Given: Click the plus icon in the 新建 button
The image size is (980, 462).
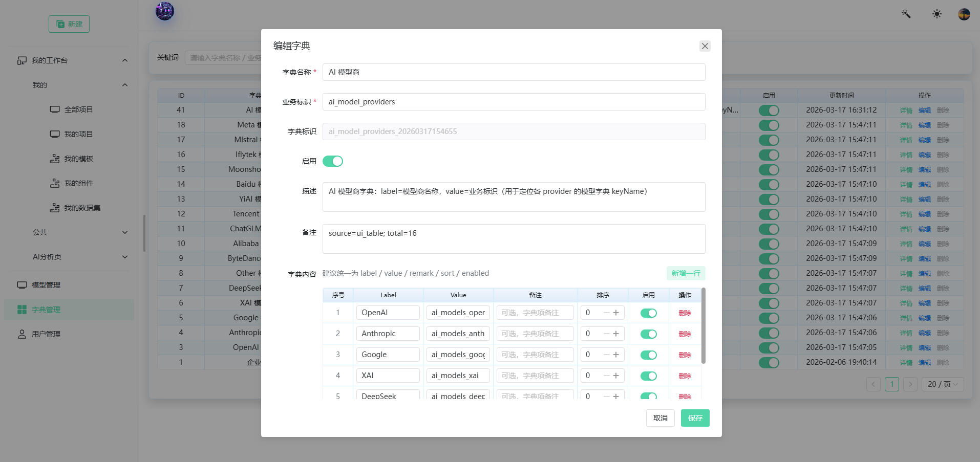Looking at the screenshot, I should (x=60, y=24).
